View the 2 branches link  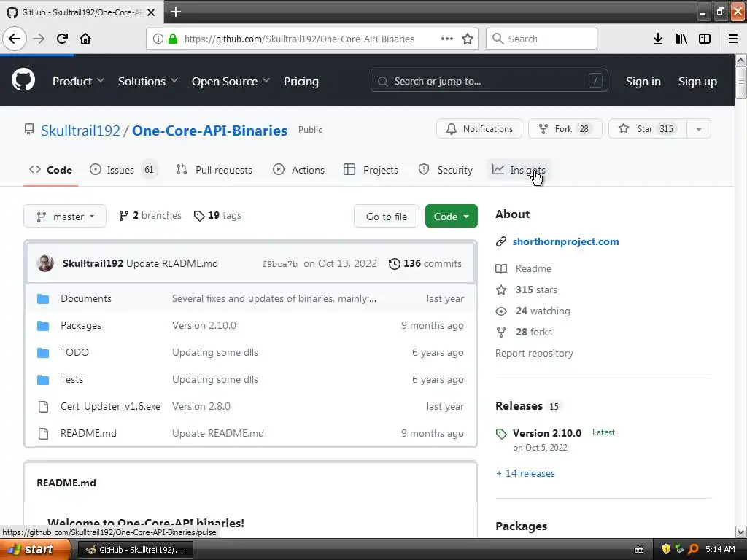pos(150,216)
